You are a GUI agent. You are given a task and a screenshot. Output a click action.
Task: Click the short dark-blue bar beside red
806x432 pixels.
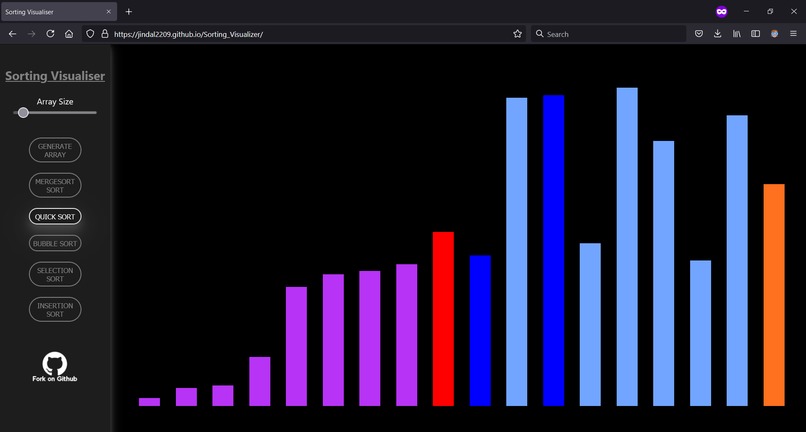click(480, 331)
